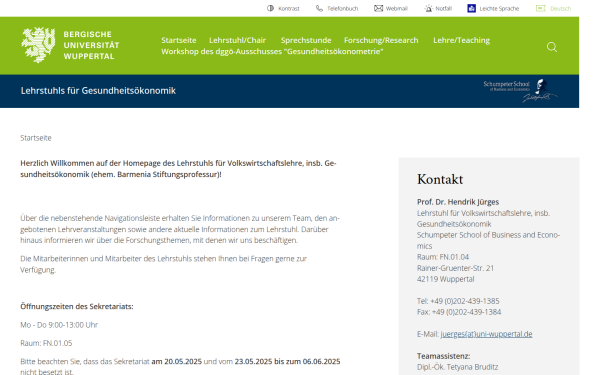Open the Notfall link

coord(443,8)
